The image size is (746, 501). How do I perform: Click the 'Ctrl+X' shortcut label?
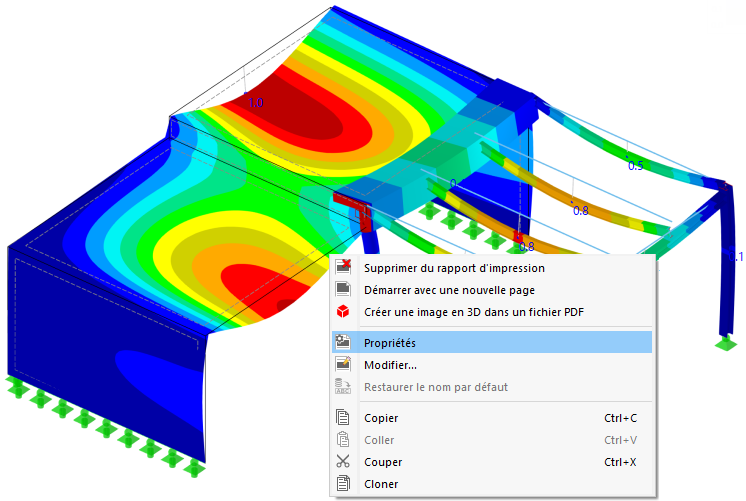pos(620,462)
